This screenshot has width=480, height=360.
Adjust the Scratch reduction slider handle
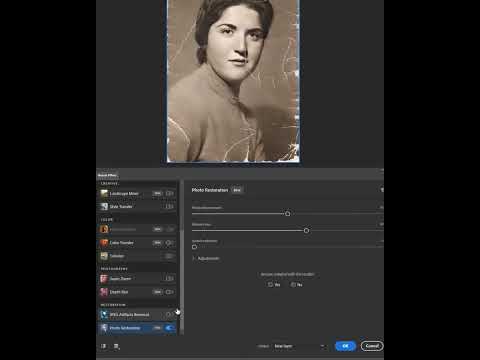[x=194, y=247]
